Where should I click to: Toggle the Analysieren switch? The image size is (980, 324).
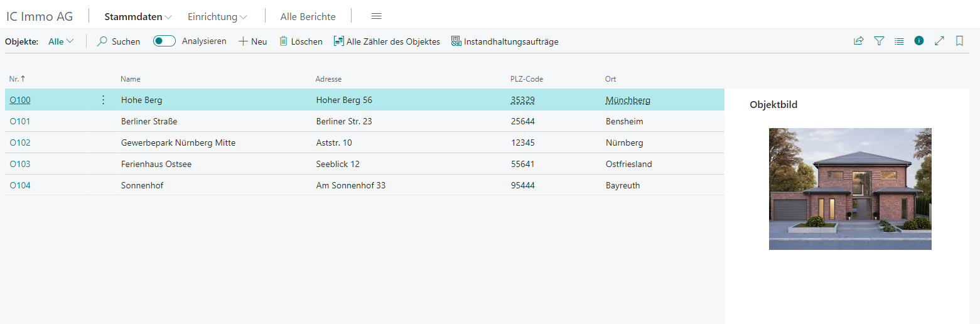click(x=164, y=41)
